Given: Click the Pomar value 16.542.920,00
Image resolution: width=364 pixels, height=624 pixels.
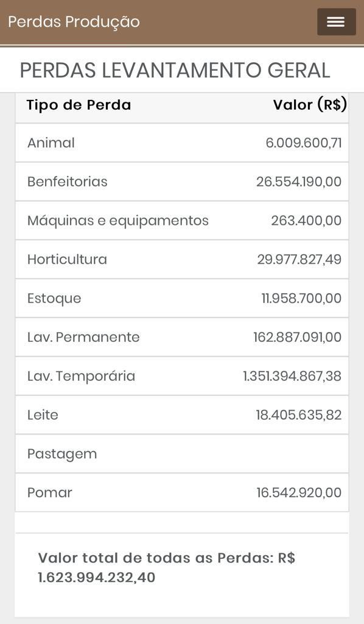Looking at the screenshot, I should (x=299, y=492).
